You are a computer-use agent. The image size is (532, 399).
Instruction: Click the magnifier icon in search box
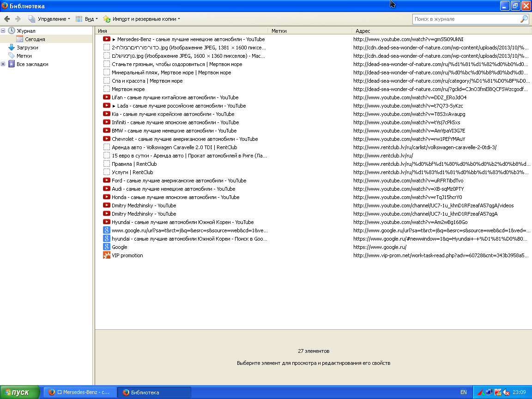(x=524, y=19)
